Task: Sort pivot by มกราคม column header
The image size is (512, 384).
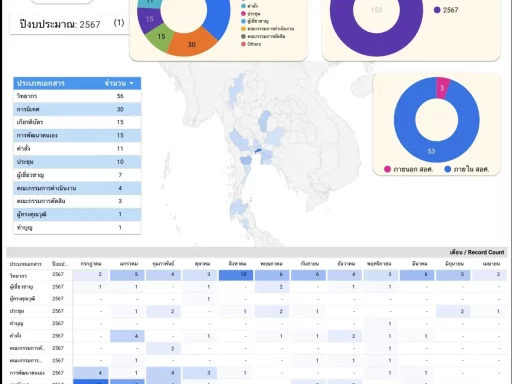Action: pyautogui.click(x=129, y=264)
